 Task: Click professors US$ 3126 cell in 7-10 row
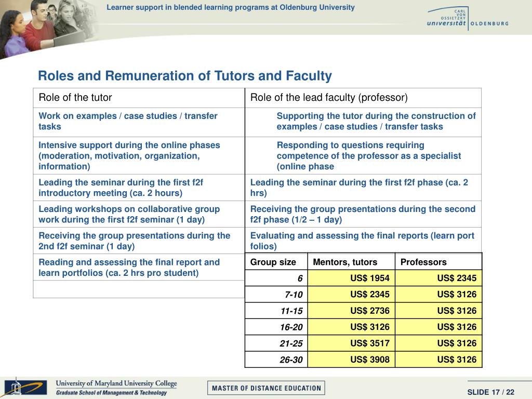pos(438,295)
